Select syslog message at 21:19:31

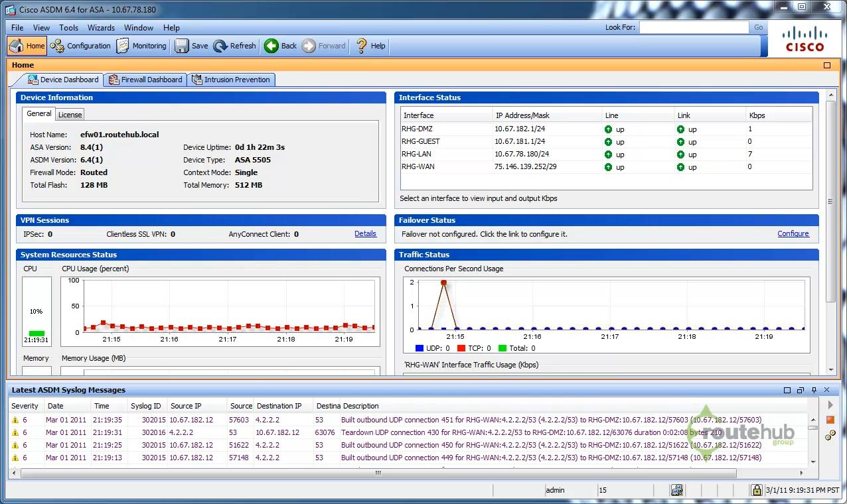(408, 432)
